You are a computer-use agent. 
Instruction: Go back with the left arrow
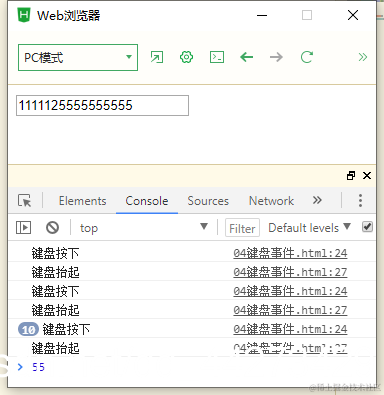(247, 57)
